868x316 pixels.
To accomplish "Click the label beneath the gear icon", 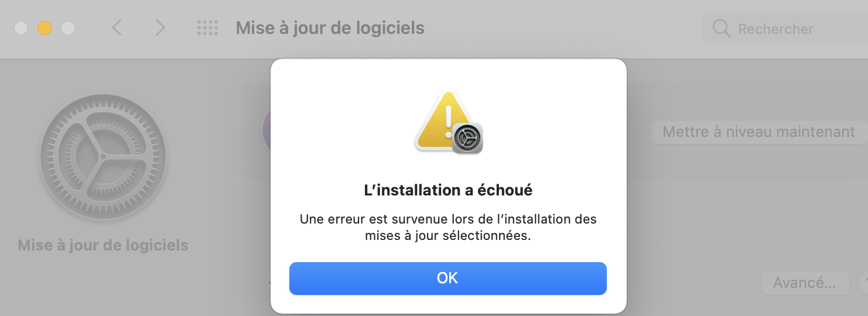I will [103, 245].
